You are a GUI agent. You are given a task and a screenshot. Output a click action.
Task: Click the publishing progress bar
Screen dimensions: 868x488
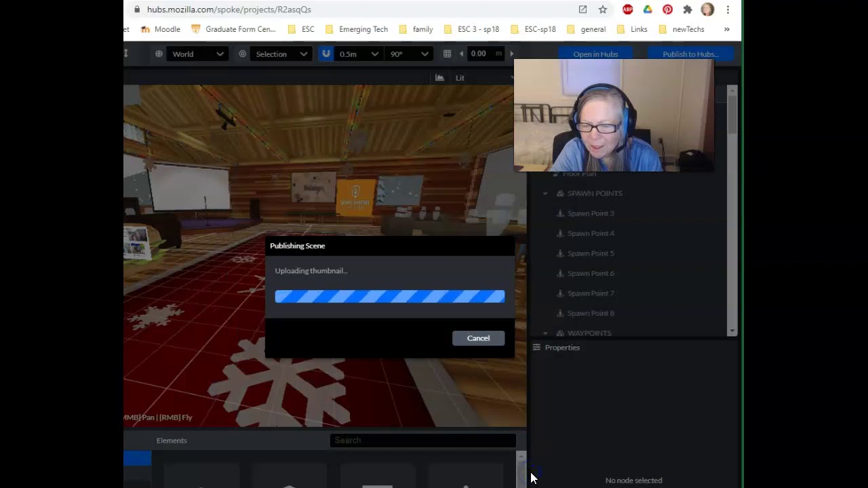point(390,296)
